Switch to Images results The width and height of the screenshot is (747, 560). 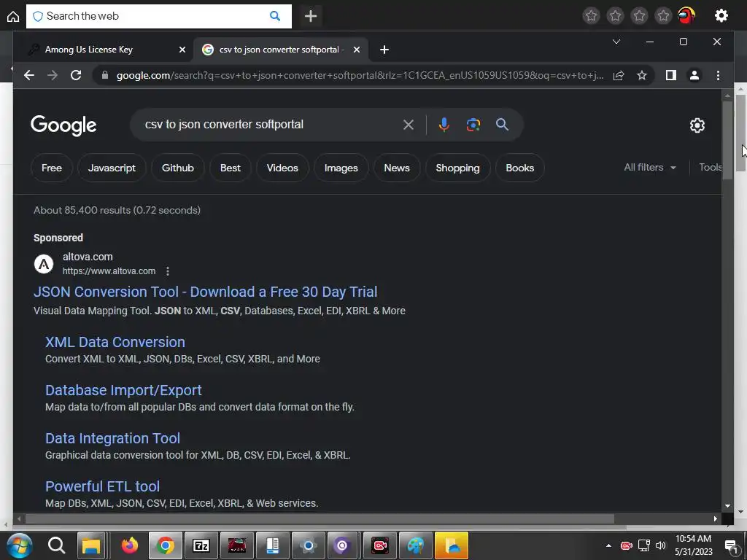(341, 168)
